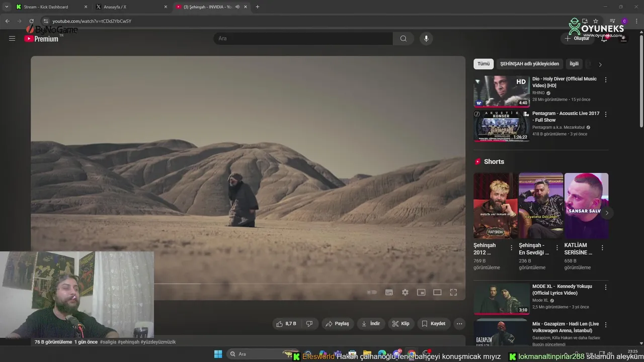This screenshot has width=644, height=362.
Task: Toggle the video autoplay switch
Action: pyautogui.click(x=372, y=292)
